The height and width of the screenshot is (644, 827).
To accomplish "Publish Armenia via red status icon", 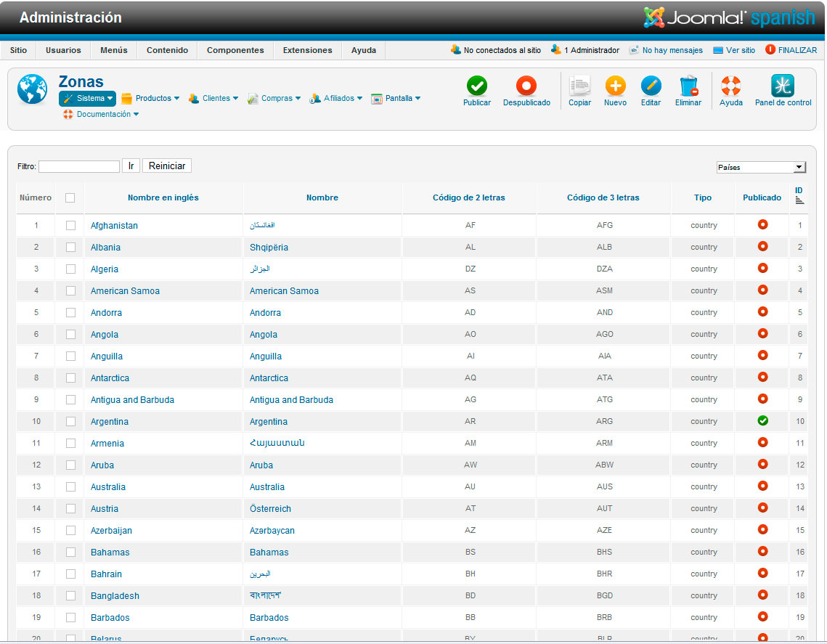I will [x=762, y=442].
